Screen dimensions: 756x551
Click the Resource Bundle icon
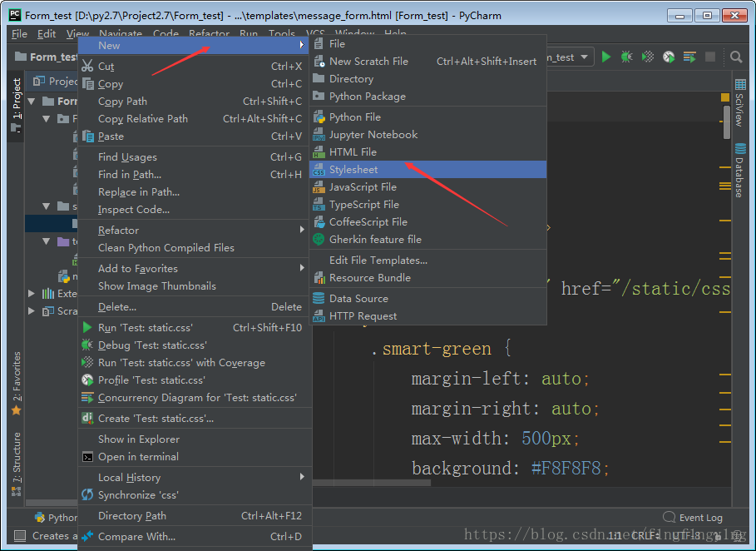[x=319, y=278]
